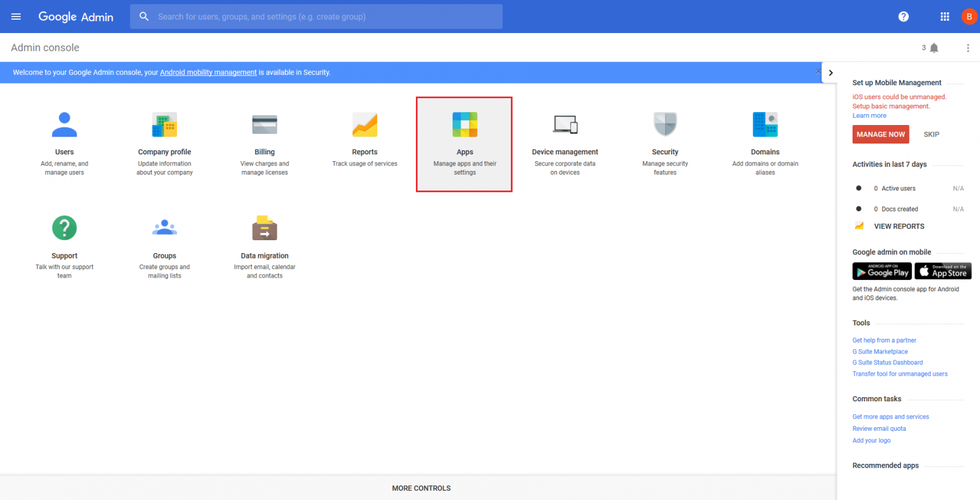980x500 pixels.
Task: Click Review email quota link
Action: point(879,429)
